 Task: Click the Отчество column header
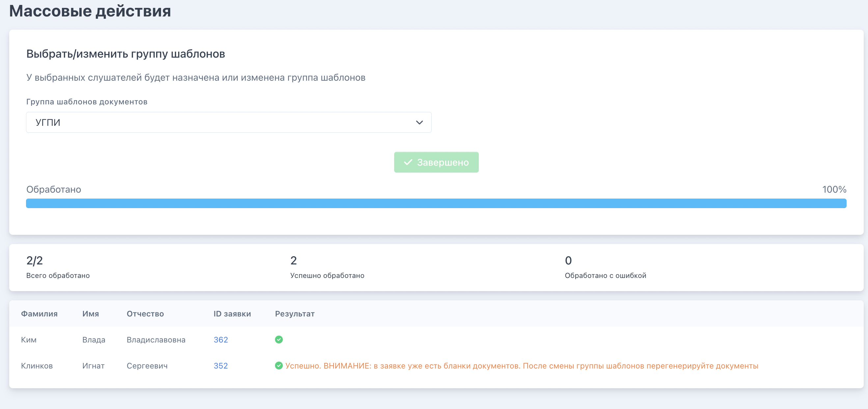pos(145,314)
